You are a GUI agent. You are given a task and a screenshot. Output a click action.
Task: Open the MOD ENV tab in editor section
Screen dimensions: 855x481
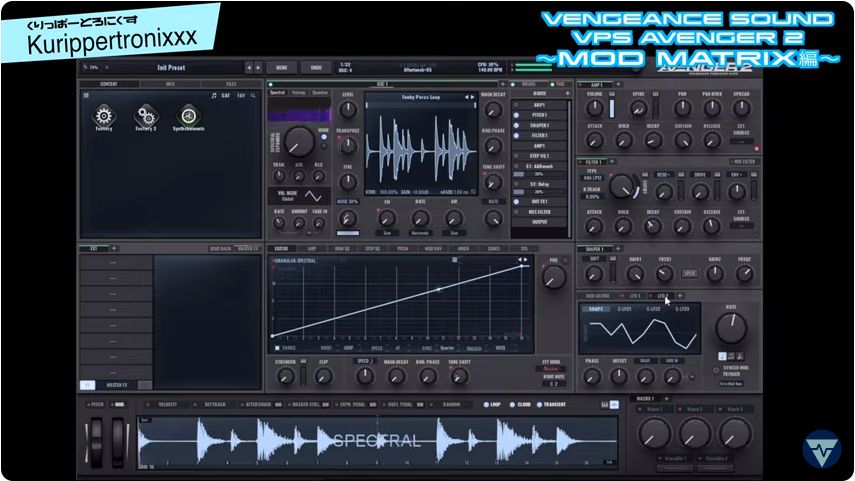tap(433, 249)
